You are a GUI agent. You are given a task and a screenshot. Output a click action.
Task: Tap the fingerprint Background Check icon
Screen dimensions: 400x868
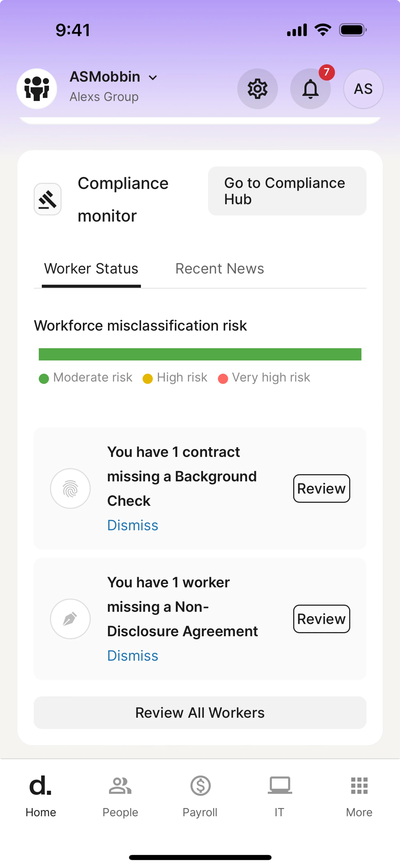70,488
